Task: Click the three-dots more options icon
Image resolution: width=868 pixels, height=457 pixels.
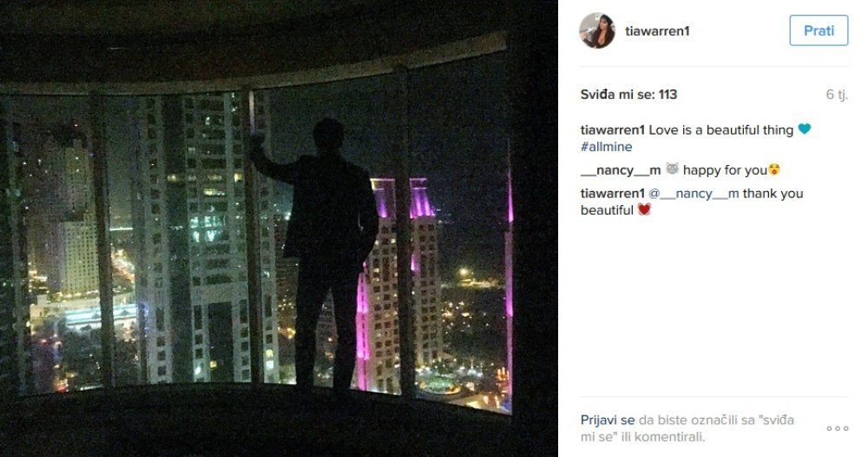Action: click(x=837, y=428)
